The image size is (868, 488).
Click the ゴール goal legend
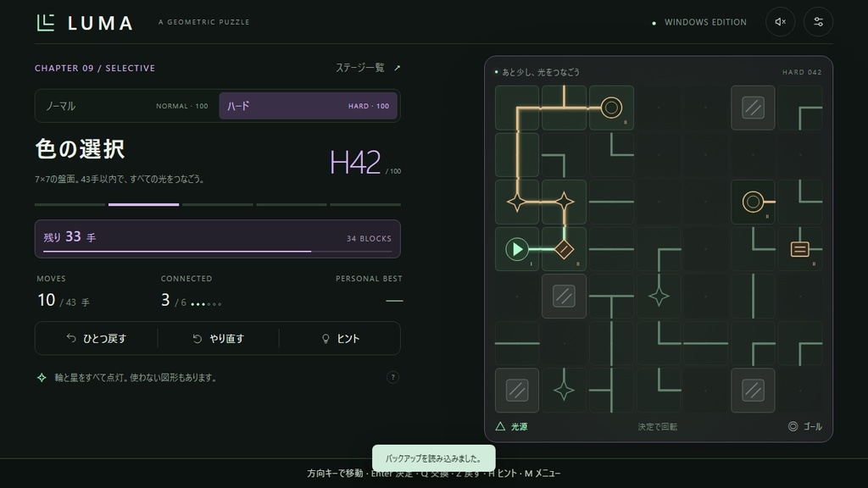[805, 427]
